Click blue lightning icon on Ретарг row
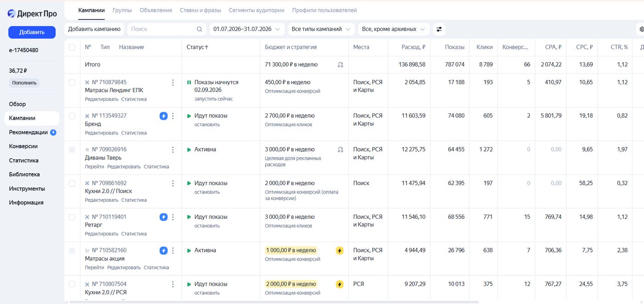The width and height of the screenshot is (644, 304). (x=163, y=217)
